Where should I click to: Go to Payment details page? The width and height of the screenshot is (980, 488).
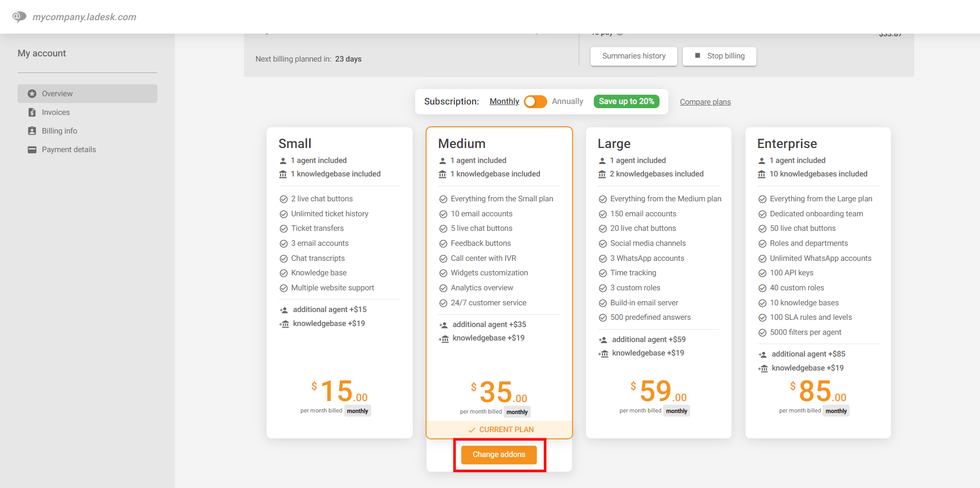(x=69, y=150)
